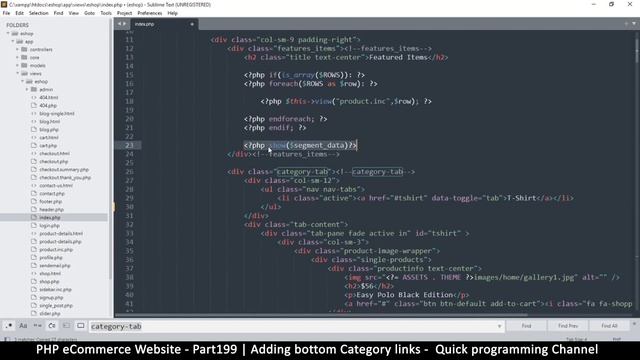Click code icon beside cart.html

point(34,138)
